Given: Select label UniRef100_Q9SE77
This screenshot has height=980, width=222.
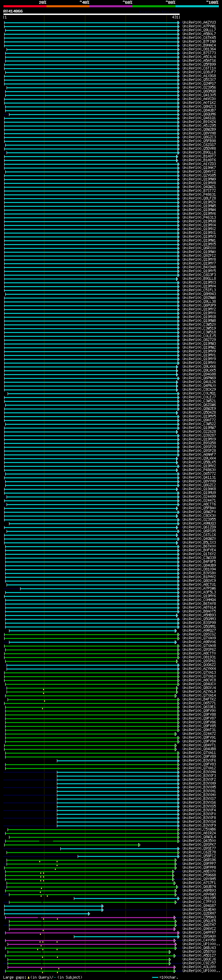Looking at the screenshot, I should click(199, 848).
